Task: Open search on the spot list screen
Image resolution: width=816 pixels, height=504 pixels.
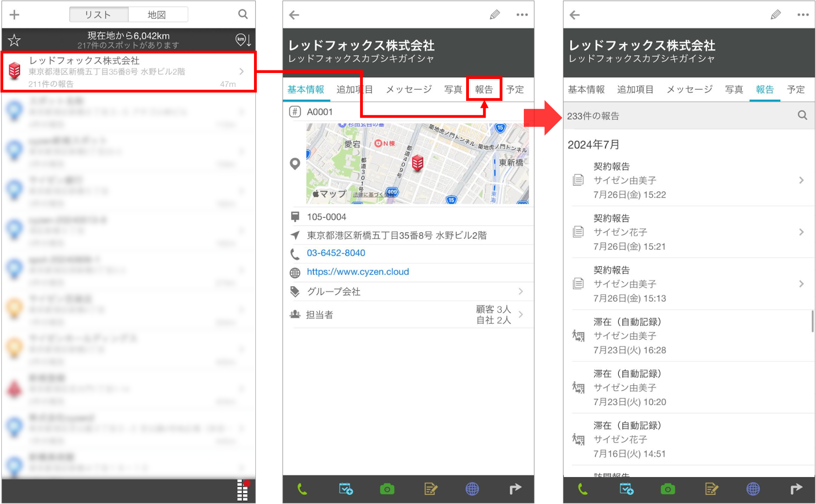Action: coord(243,14)
